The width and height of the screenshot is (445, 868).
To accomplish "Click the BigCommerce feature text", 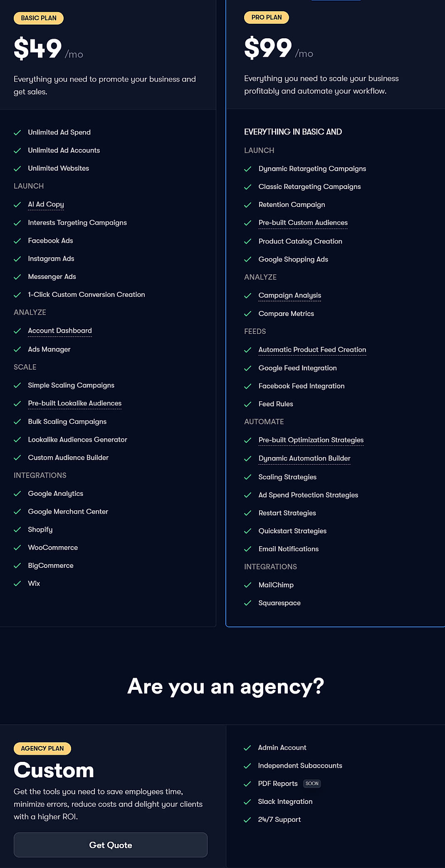I will pos(51,565).
